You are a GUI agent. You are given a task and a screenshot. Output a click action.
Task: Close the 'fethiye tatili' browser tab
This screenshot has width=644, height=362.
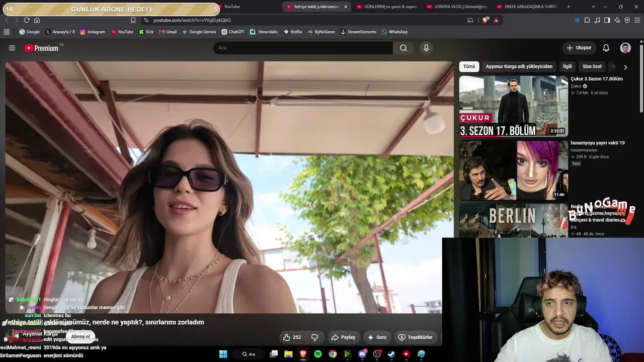[x=346, y=7]
